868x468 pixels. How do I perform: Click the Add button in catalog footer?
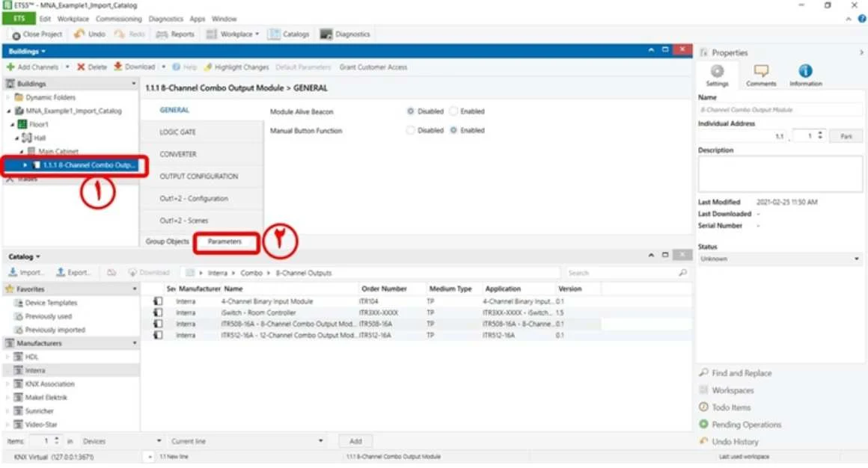(355, 441)
